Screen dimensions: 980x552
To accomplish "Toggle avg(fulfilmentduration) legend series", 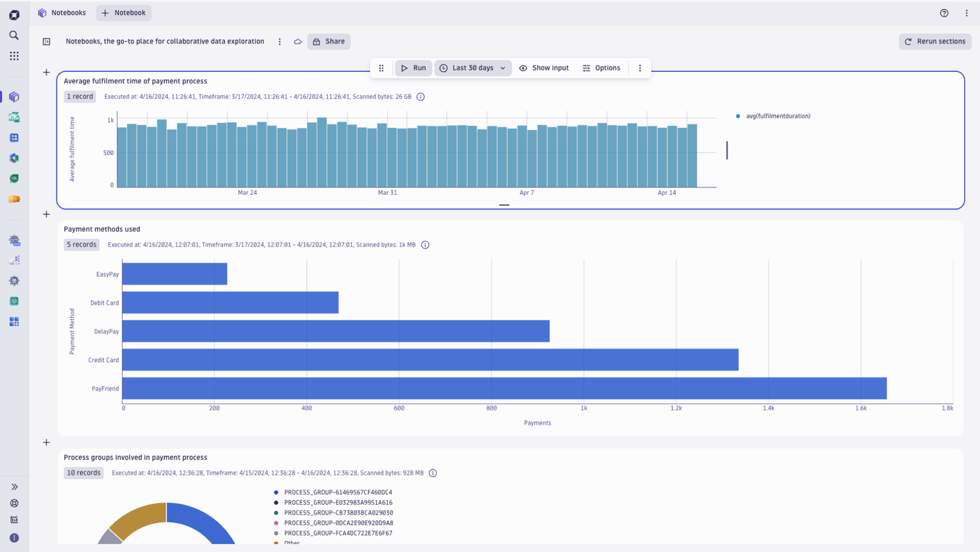I will tap(773, 116).
